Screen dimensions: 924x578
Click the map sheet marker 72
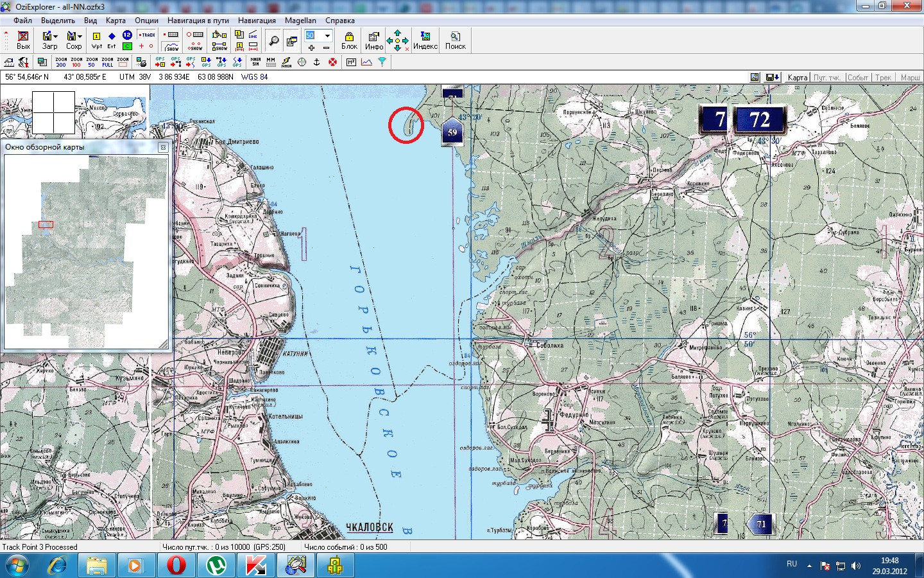pos(760,119)
